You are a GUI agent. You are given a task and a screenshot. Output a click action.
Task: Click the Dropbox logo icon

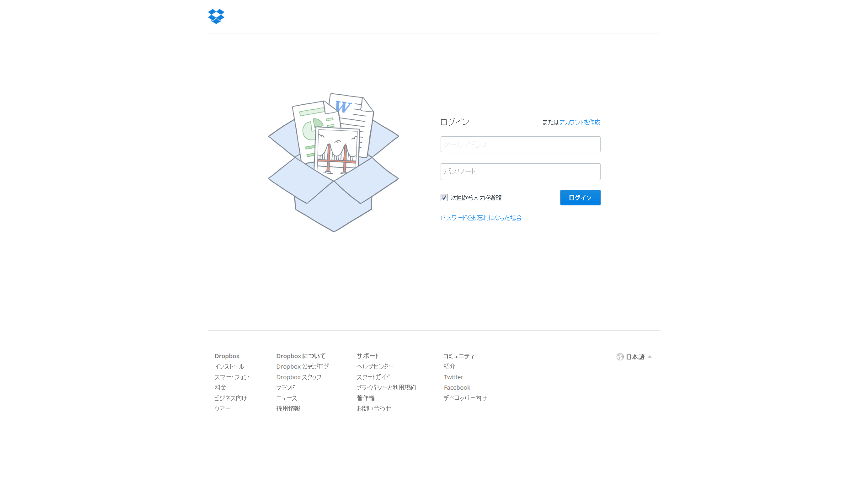(x=216, y=16)
